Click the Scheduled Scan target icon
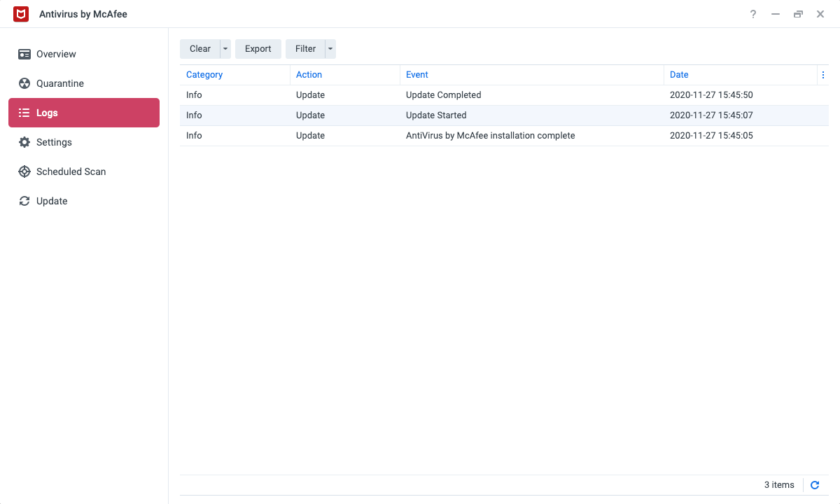 (x=24, y=171)
